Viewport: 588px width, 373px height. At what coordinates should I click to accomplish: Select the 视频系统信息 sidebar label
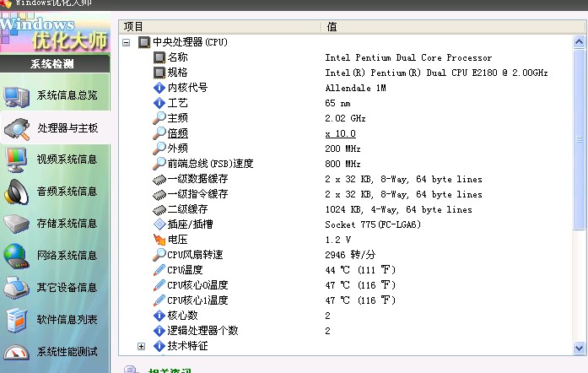tap(67, 159)
